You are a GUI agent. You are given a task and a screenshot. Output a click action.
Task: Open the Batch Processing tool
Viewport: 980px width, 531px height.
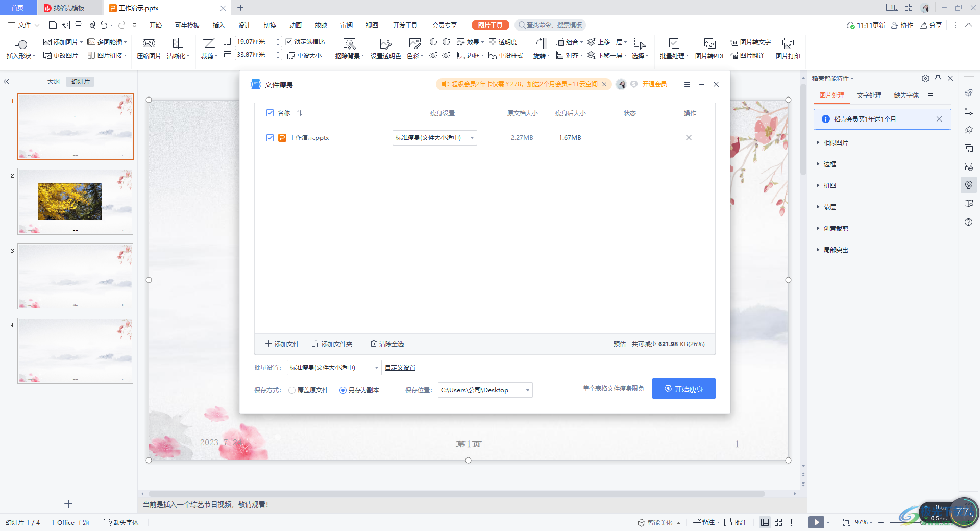674,49
